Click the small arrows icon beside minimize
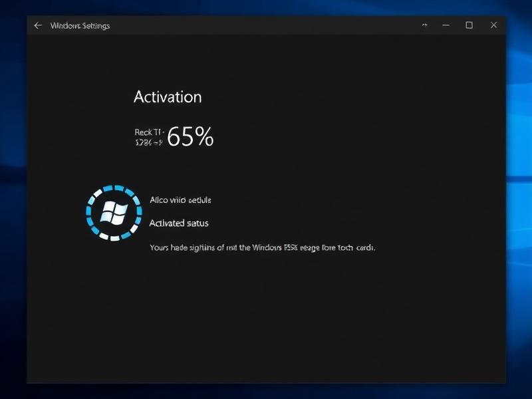 tap(424, 25)
